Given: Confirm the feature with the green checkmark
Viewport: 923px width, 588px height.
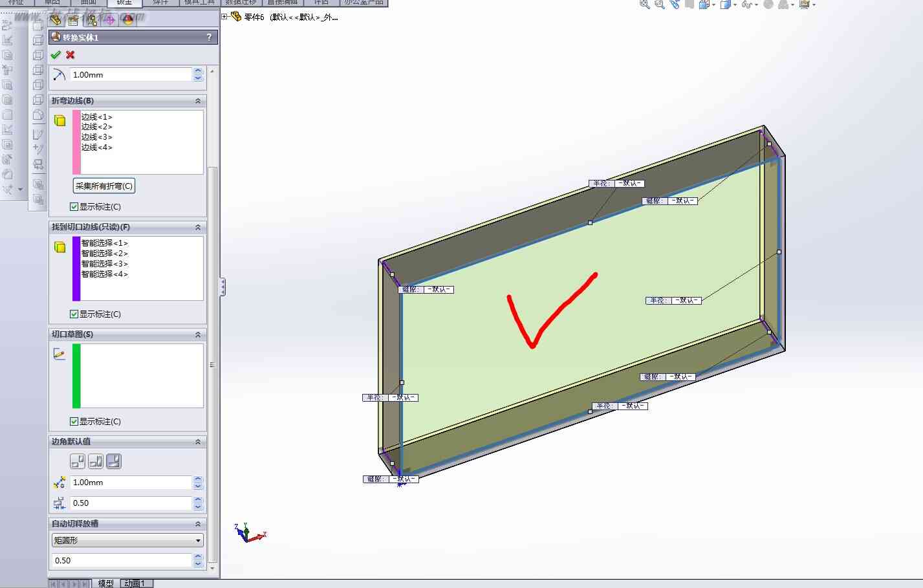Looking at the screenshot, I should pyautogui.click(x=56, y=55).
